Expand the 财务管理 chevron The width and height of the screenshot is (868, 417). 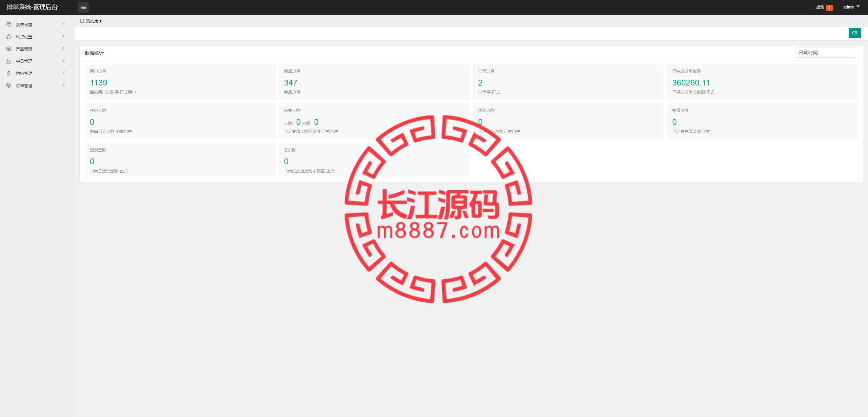[x=63, y=73]
